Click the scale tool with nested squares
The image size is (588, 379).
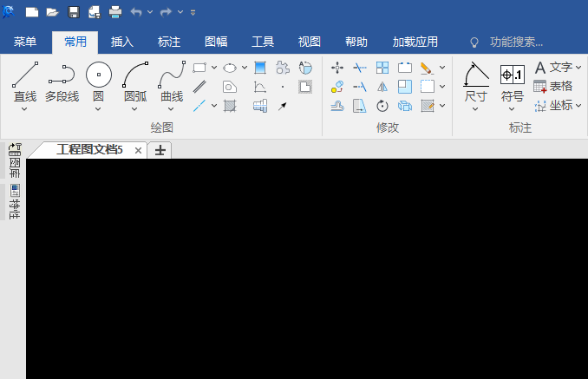[x=405, y=87]
